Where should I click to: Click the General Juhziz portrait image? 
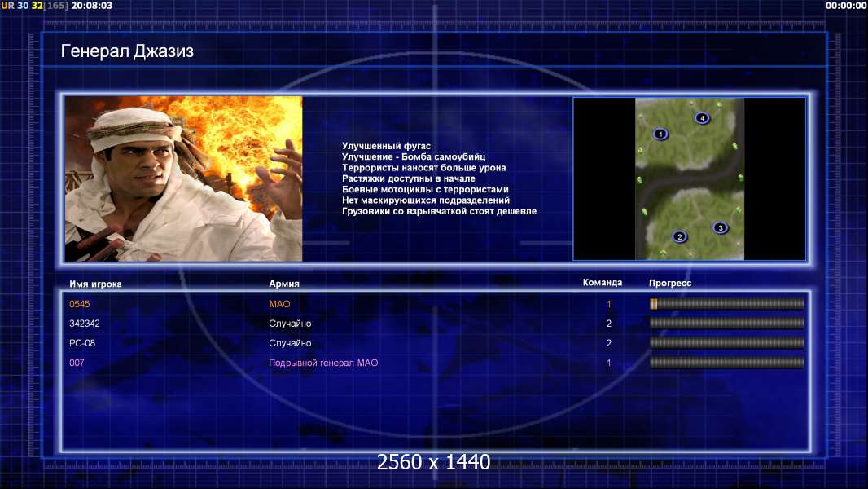(x=184, y=178)
